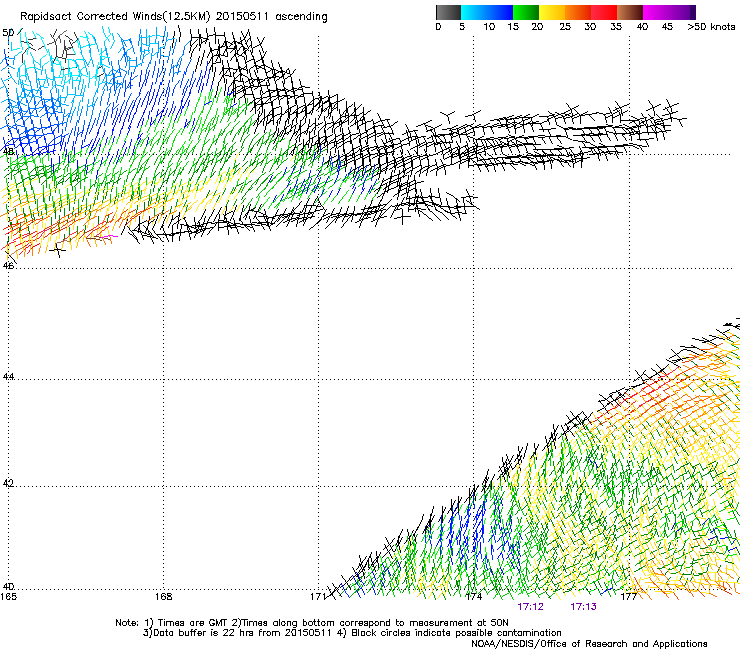Click the longitude label 177
The width and height of the screenshot is (740, 650).
pyautogui.click(x=629, y=597)
